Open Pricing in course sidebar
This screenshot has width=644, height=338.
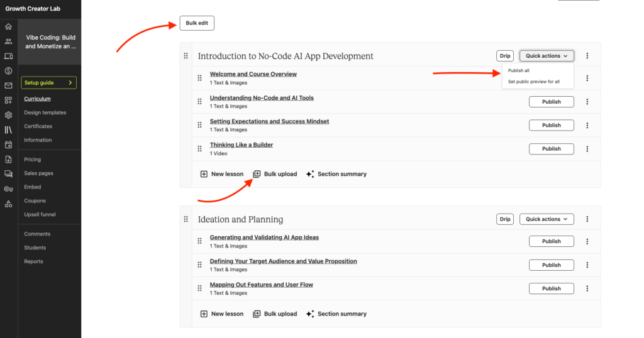click(x=32, y=160)
